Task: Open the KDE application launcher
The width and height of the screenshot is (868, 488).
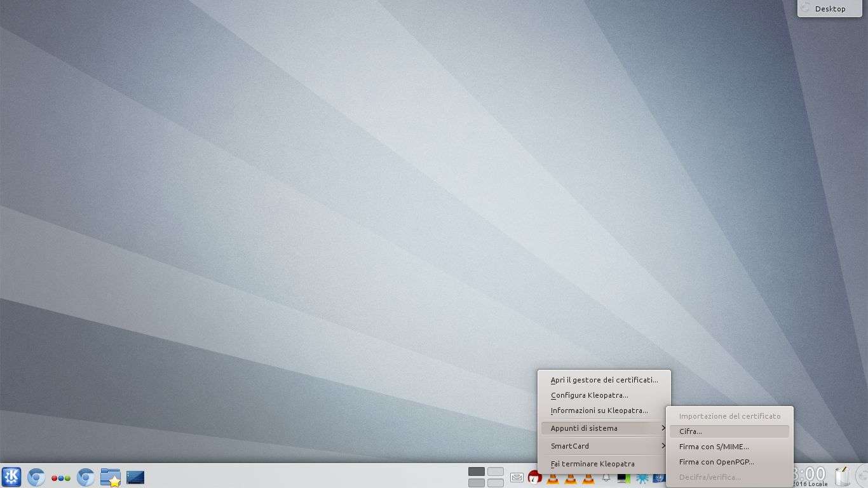Action: pyautogui.click(x=11, y=477)
